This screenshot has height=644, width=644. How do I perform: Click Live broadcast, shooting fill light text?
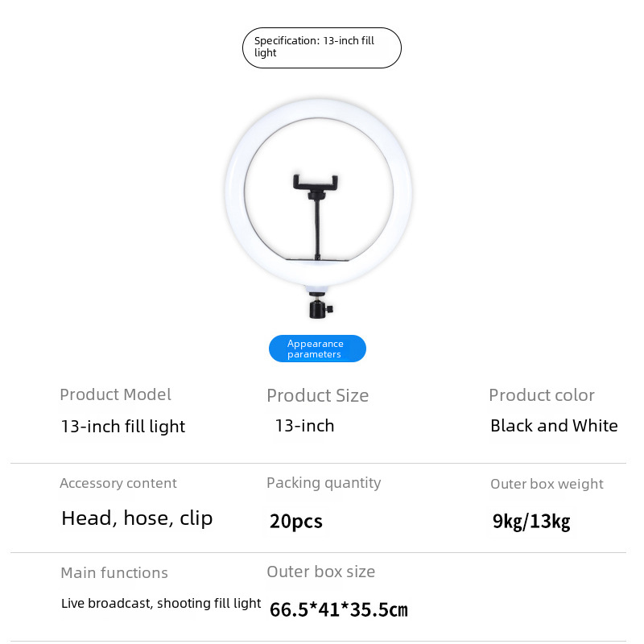(x=161, y=603)
